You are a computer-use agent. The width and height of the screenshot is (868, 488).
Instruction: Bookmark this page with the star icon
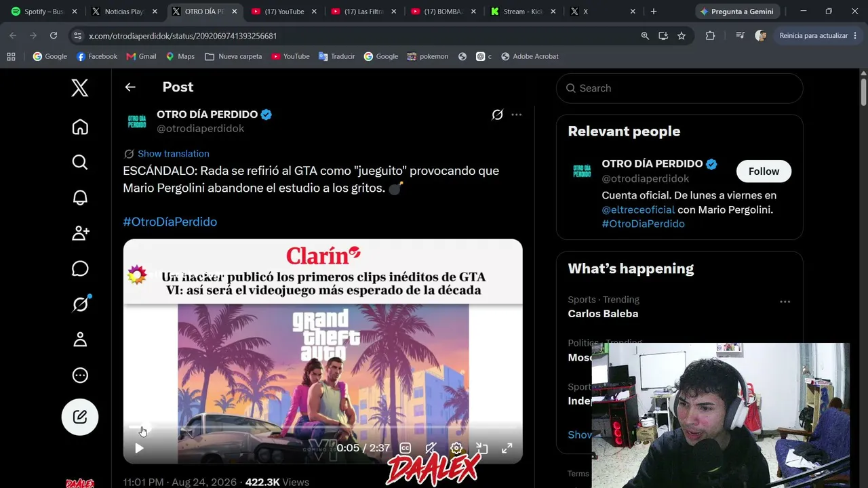point(682,35)
